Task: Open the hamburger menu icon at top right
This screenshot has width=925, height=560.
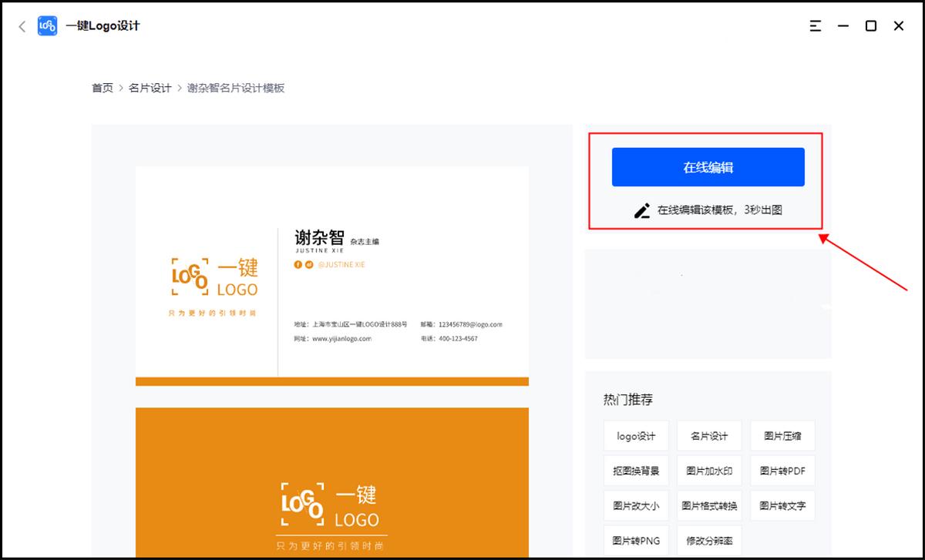Action: (815, 25)
